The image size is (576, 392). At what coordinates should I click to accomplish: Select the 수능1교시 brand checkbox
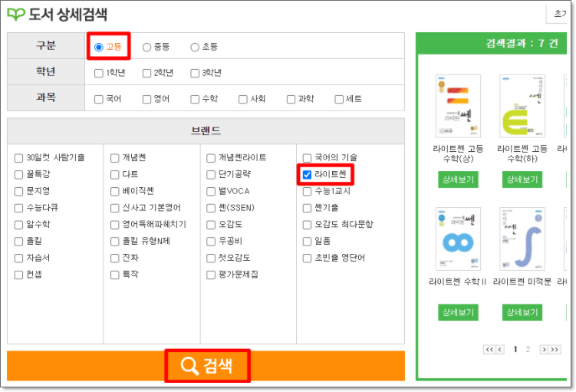click(x=307, y=192)
